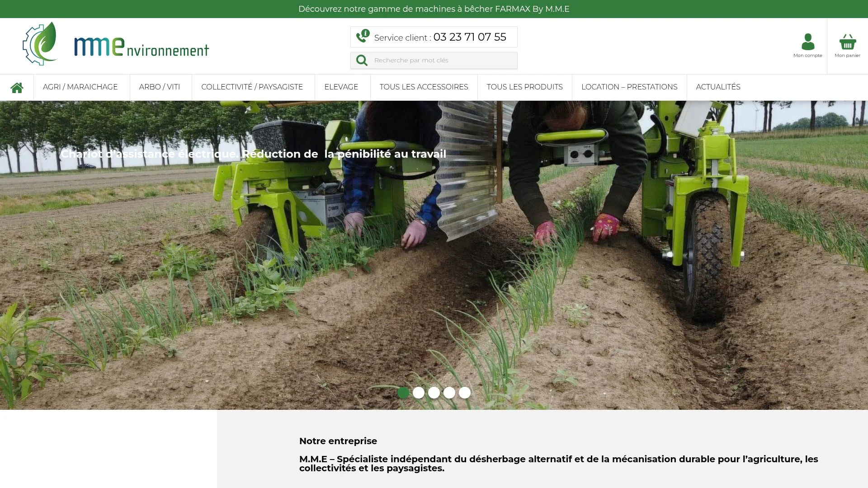868x488 pixels.
Task: Open the ARBO / VITI menu
Action: click(x=160, y=87)
